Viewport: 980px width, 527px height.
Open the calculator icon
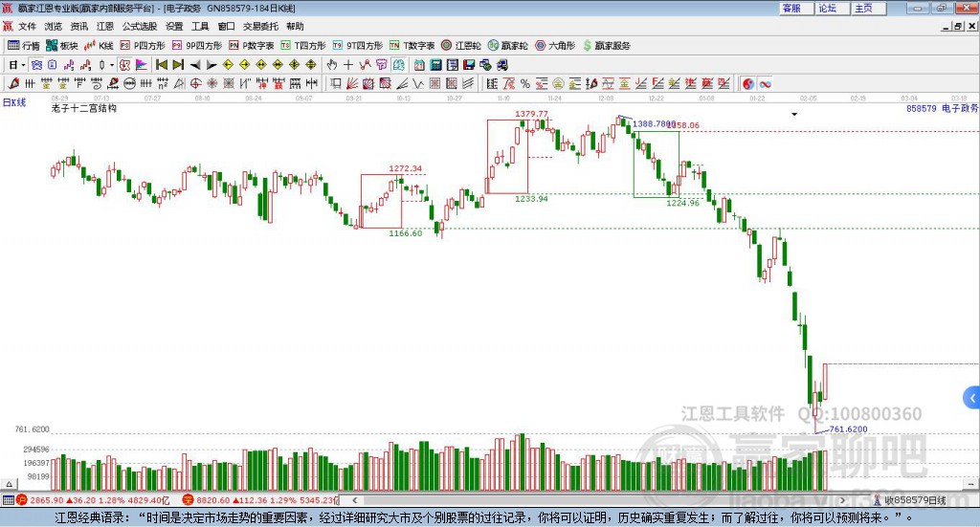[435, 65]
